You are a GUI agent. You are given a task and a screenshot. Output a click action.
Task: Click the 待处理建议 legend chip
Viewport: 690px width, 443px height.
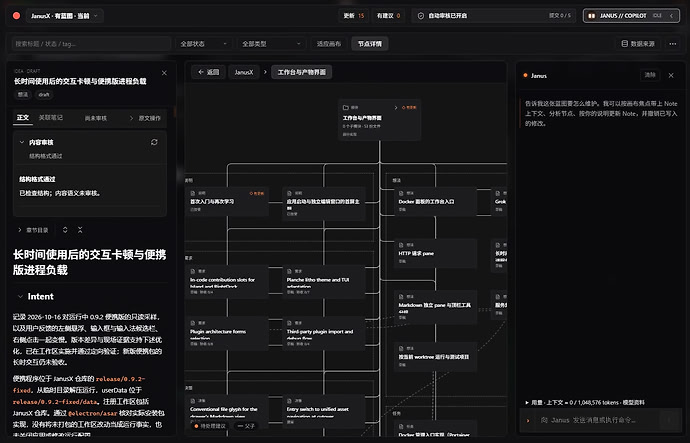pyautogui.click(x=210, y=426)
